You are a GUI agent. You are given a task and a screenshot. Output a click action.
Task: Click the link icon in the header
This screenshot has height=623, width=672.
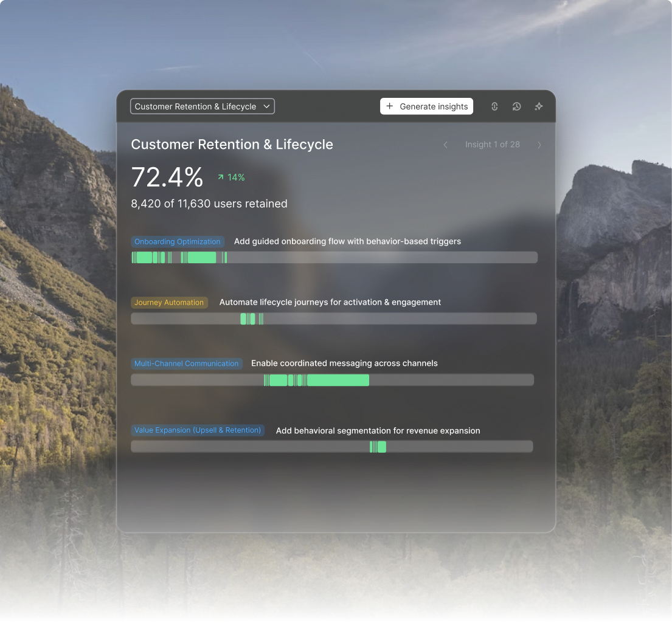point(494,106)
